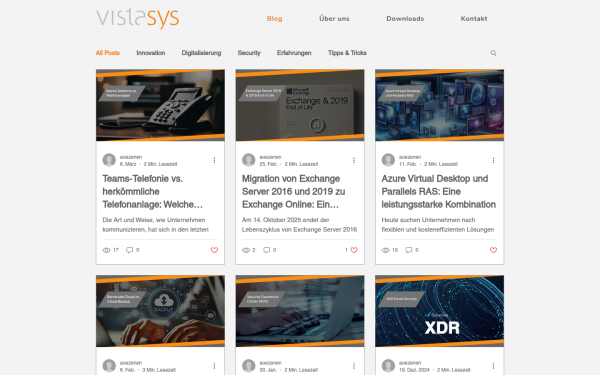Like the Teams-Telefonie post

tap(214, 250)
